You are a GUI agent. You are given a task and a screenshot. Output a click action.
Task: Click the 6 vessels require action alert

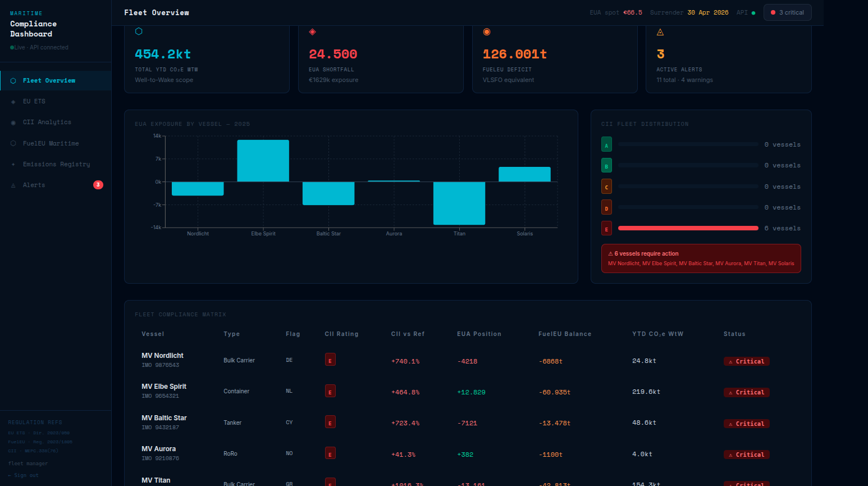(701, 258)
